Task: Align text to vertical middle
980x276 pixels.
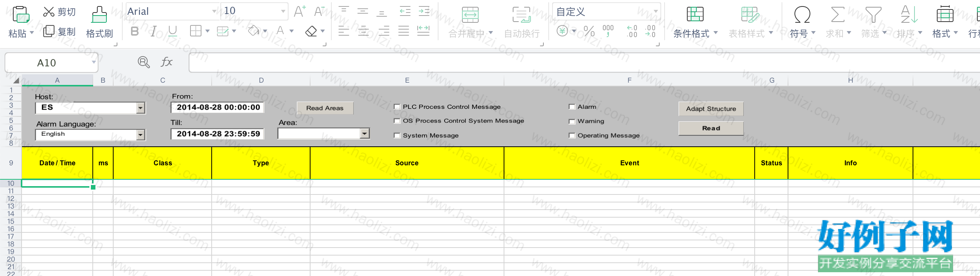Action: (x=363, y=11)
